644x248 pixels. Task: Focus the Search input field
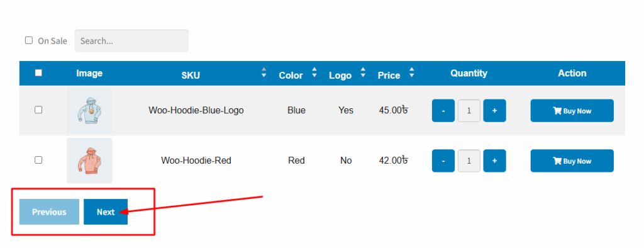131,41
